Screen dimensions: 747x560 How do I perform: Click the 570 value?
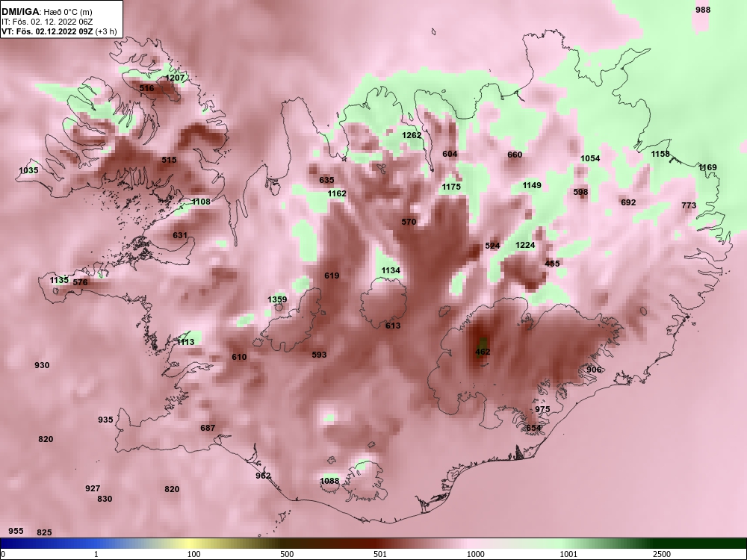(x=409, y=222)
